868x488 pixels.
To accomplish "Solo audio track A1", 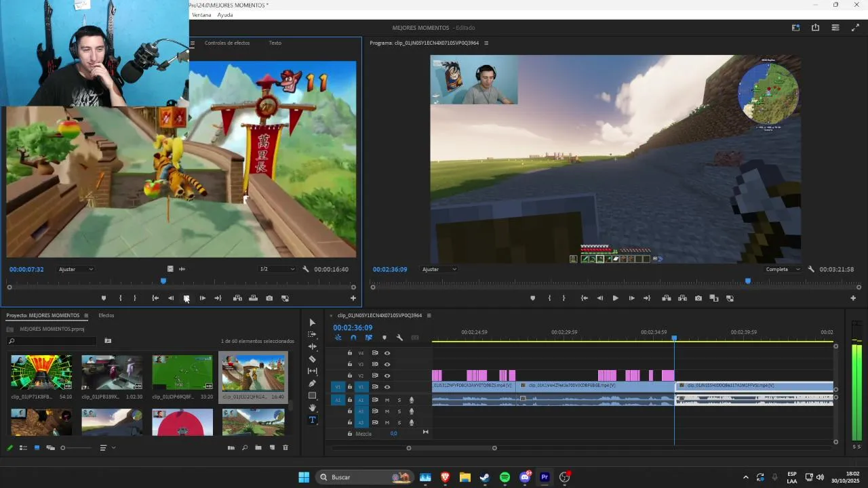I will point(399,400).
